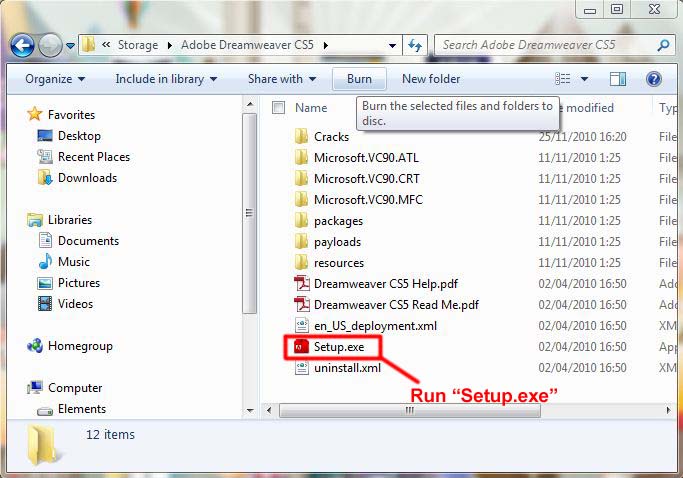This screenshot has width=683, height=478.
Task: Select the Microsoft.VC90.MFC folder icon
Action: (x=301, y=200)
